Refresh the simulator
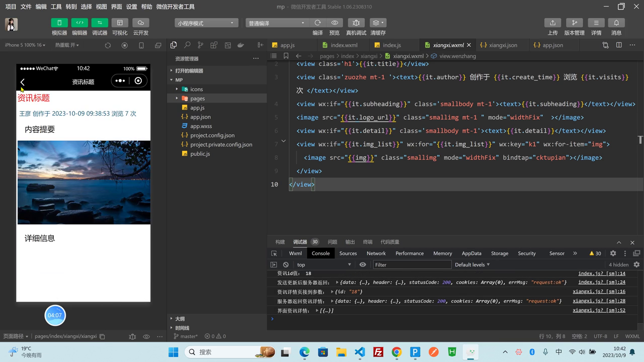 click(108, 45)
